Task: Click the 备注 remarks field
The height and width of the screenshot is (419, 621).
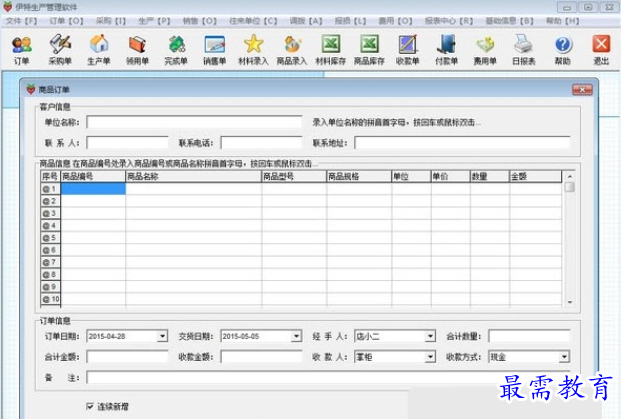Action: tap(328, 377)
